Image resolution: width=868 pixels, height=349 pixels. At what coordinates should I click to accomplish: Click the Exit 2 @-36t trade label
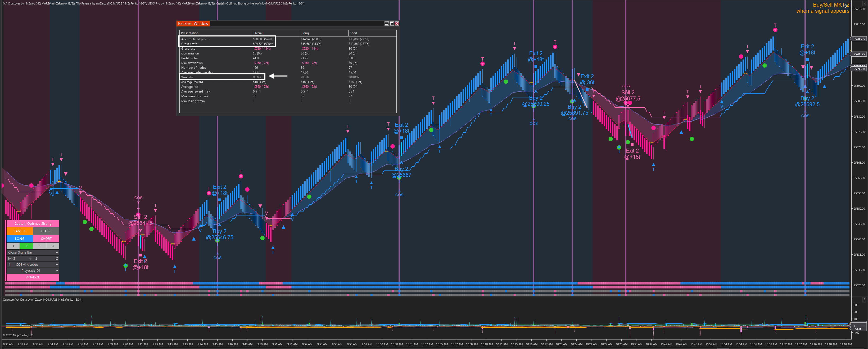click(x=587, y=79)
